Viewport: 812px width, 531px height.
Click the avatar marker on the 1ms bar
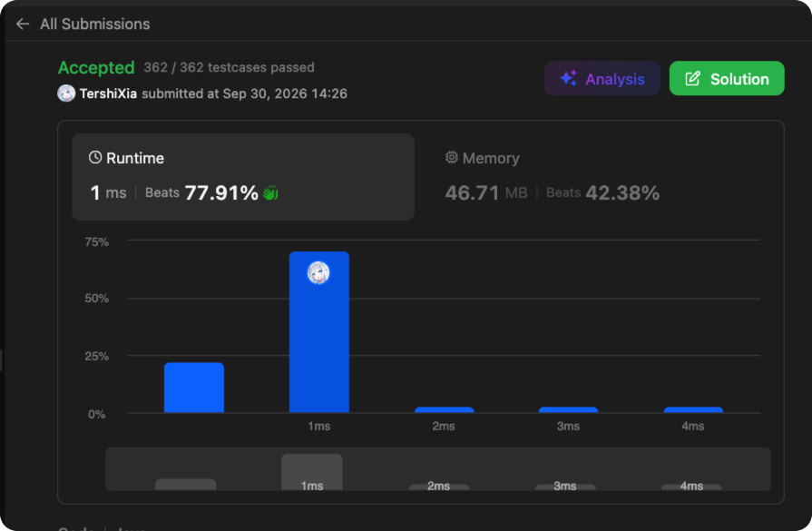point(318,272)
